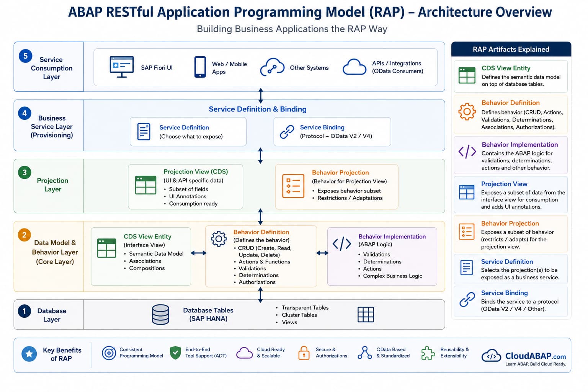Image resolution: width=588 pixels, height=392 pixels.
Task: Click the Key Benefits star icon
Action: (29, 354)
